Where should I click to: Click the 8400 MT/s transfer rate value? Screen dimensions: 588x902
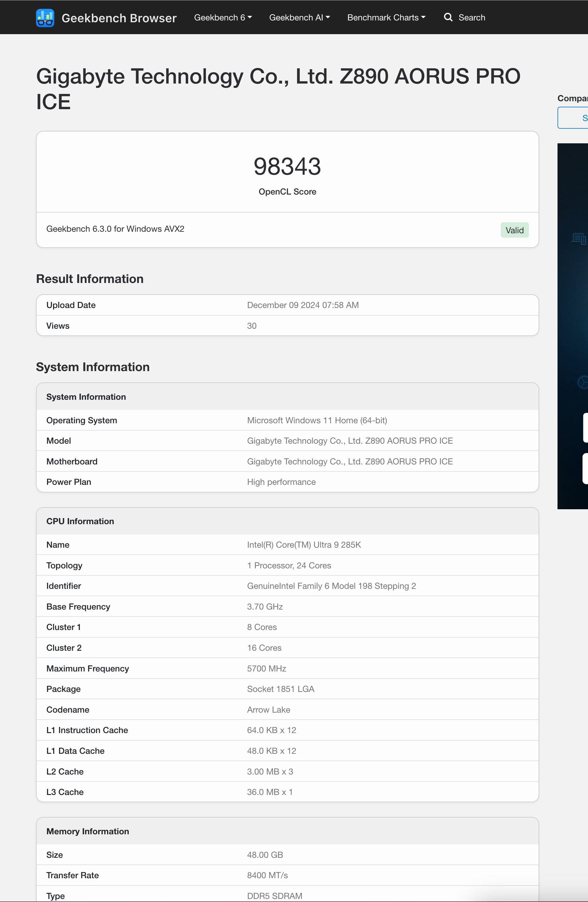click(267, 875)
